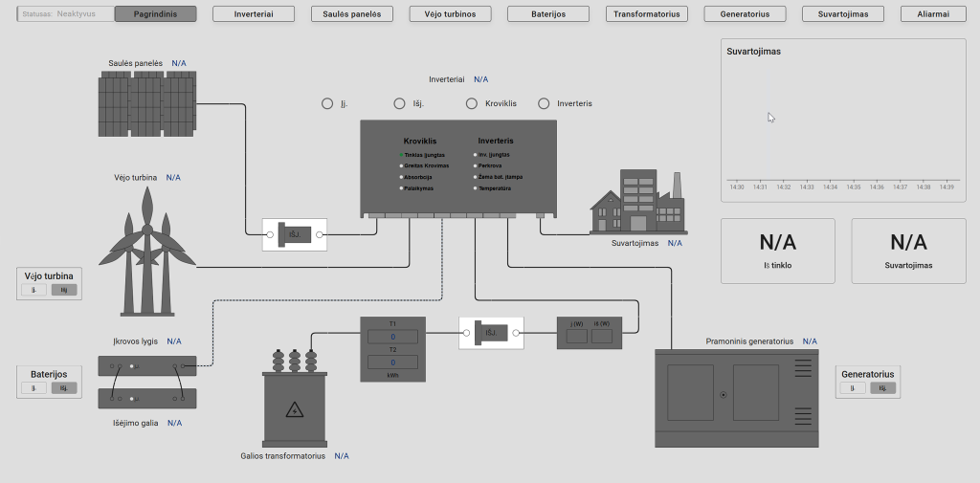Click the IŠJ. breaker left of the inverter unit
The height and width of the screenshot is (483, 980).
[x=295, y=234]
